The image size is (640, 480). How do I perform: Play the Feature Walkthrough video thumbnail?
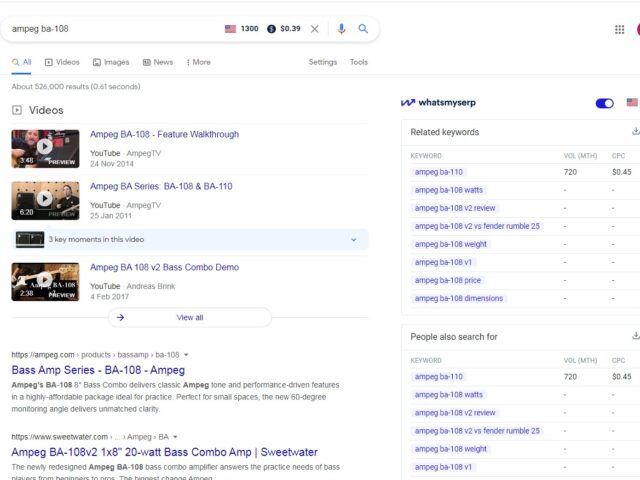pyautogui.click(x=45, y=149)
